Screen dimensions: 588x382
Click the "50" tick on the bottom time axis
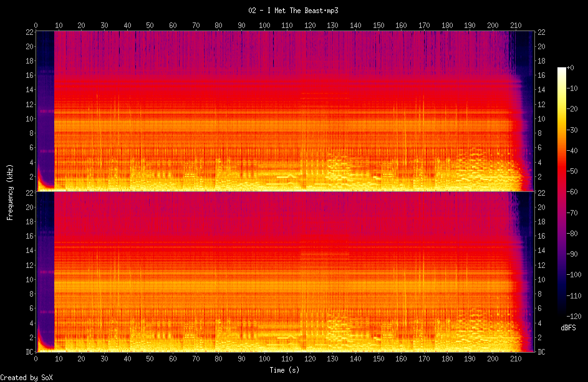tap(150, 360)
